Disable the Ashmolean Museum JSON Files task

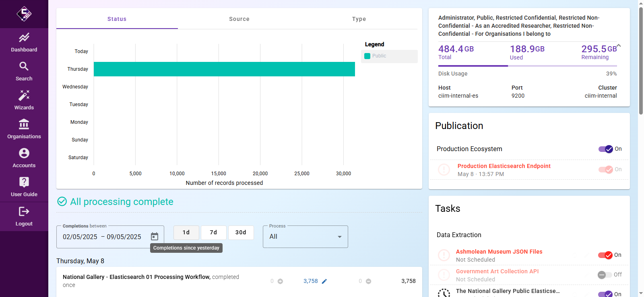coord(605,255)
